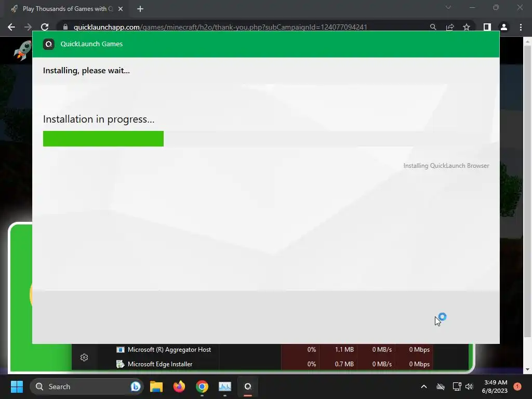Click 'Installing, please wait...' heading

point(86,71)
